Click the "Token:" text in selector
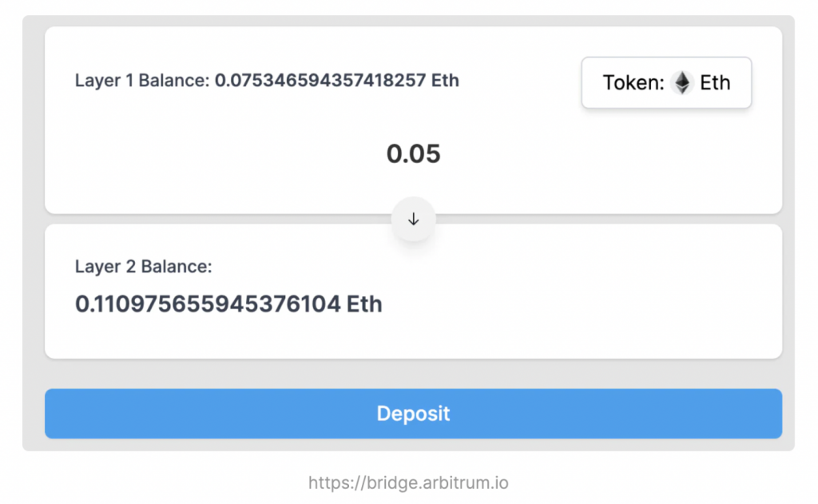This screenshot has width=818, height=504. pyautogui.click(x=633, y=82)
